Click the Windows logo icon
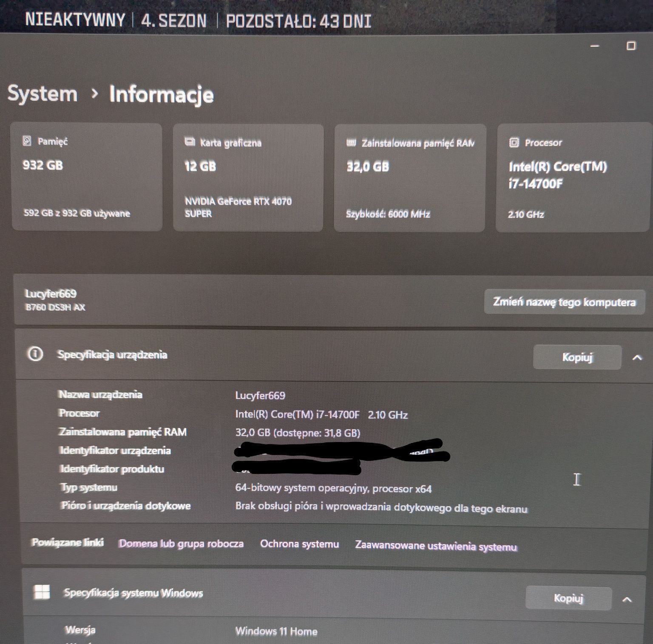The height and width of the screenshot is (644, 653). pyautogui.click(x=42, y=591)
